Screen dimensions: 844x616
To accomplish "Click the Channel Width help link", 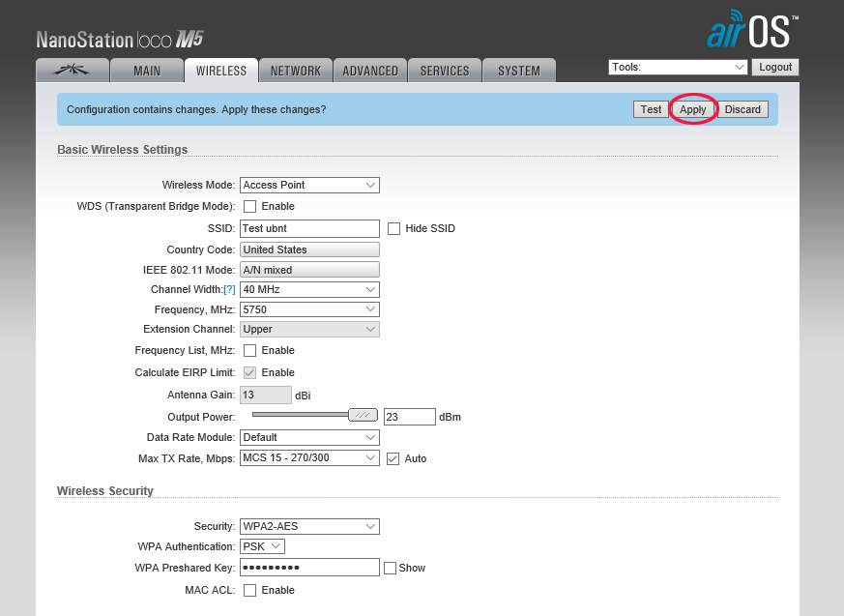I will click(x=229, y=290).
